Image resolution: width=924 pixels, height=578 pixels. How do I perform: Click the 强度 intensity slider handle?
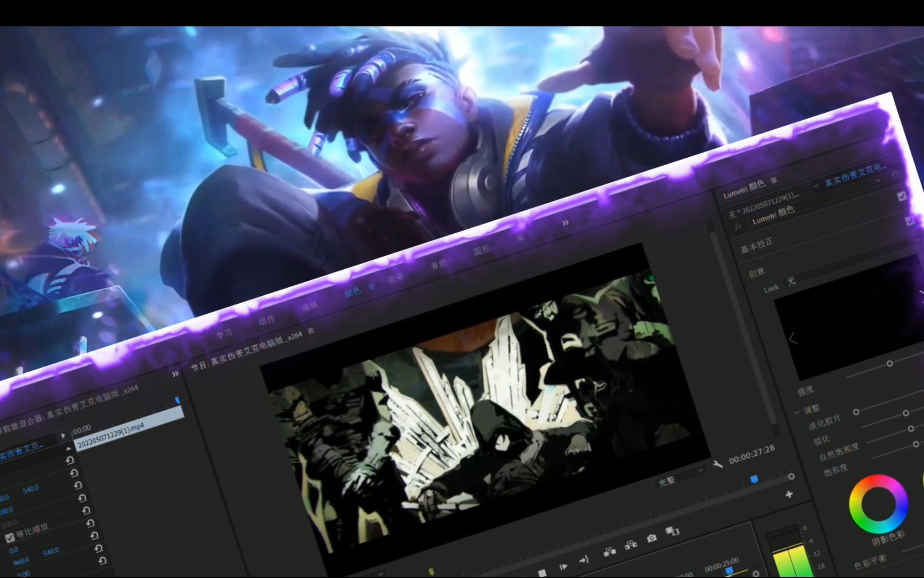(890, 364)
